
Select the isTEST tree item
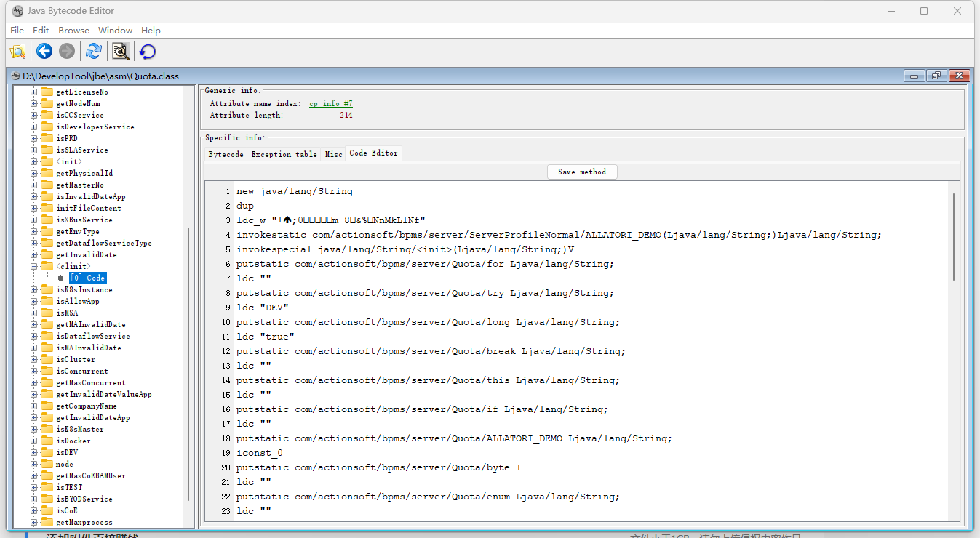point(69,487)
